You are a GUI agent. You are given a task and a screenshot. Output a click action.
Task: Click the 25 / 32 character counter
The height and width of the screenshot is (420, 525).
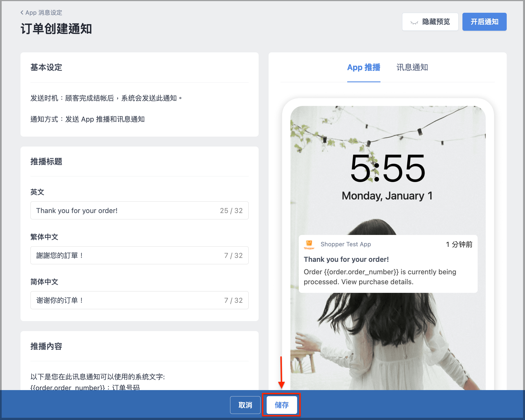click(231, 211)
